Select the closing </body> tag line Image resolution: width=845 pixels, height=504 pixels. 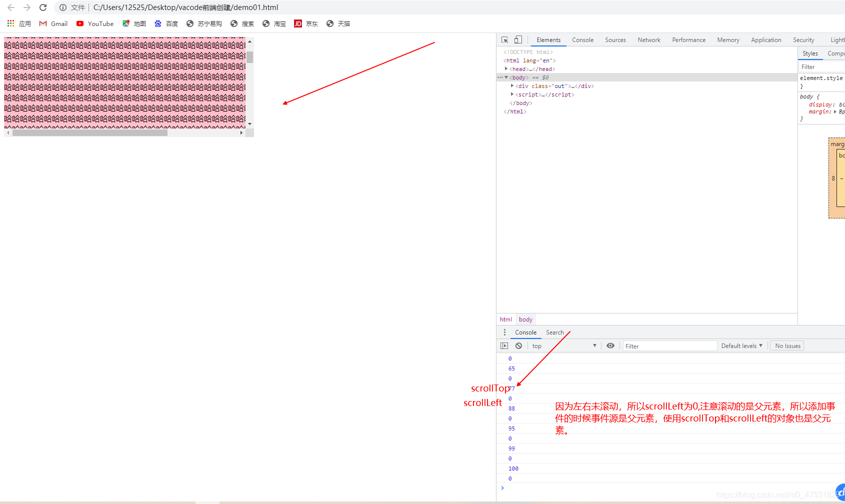tap(521, 103)
